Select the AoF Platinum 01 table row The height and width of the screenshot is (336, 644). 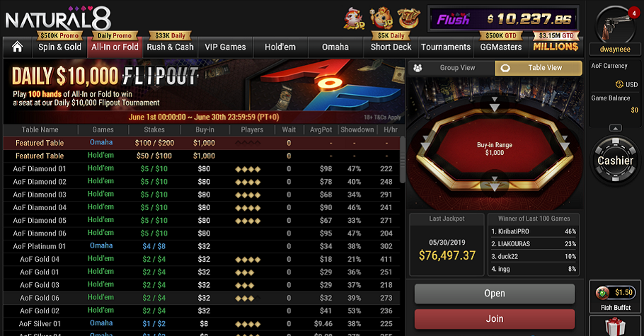tap(201, 246)
